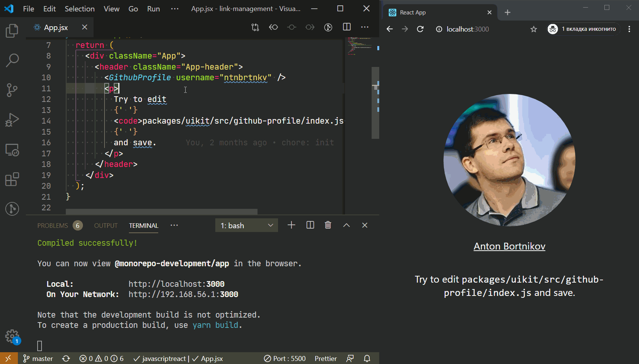Add a new terminal with plus icon
Screen dimensions: 639x364
(x=291, y=225)
